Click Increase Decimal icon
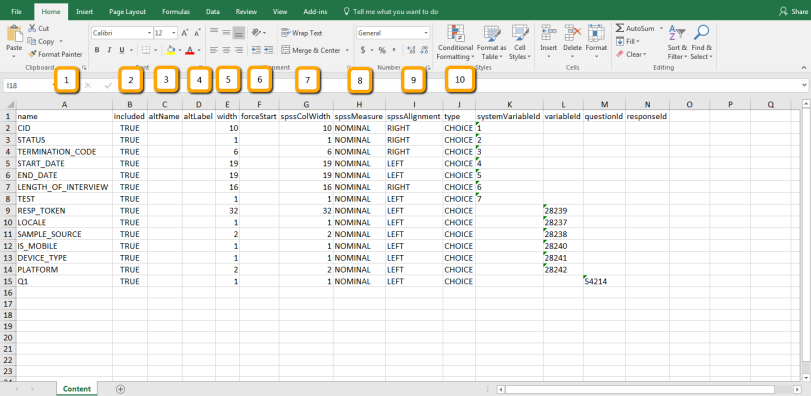The image size is (811, 396). [412, 50]
